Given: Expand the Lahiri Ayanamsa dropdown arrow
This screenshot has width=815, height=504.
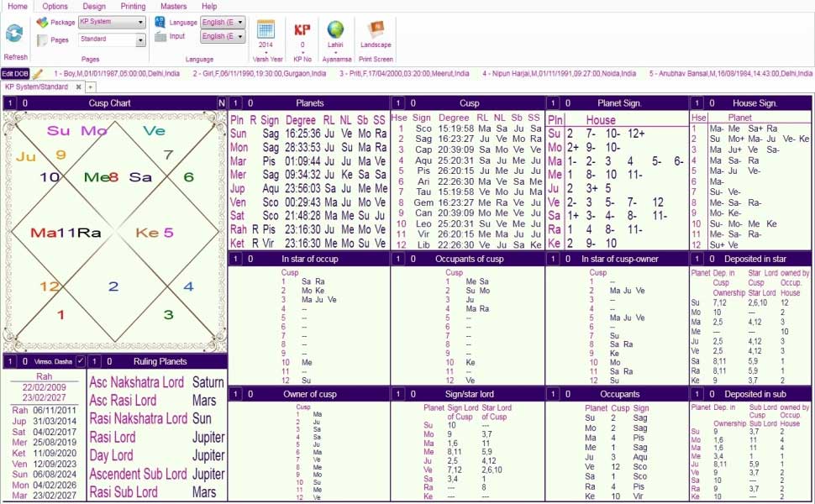Looking at the screenshot, I should (x=335, y=52).
